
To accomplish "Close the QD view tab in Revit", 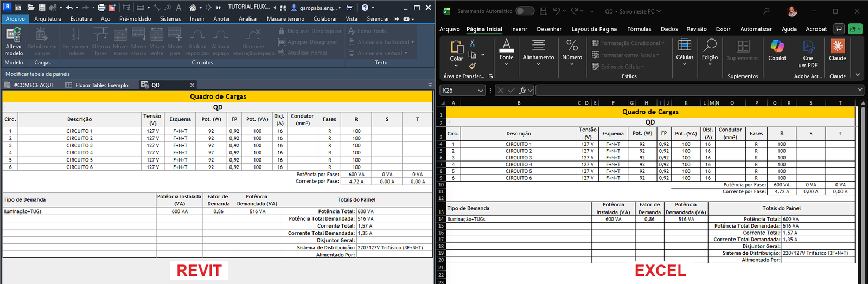I will (192, 85).
